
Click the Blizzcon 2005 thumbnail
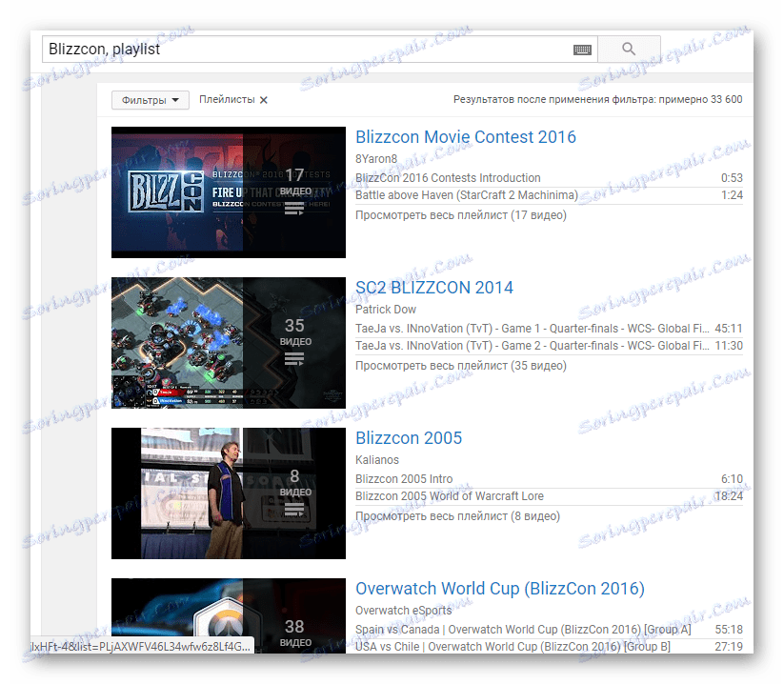[x=229, y=493]
